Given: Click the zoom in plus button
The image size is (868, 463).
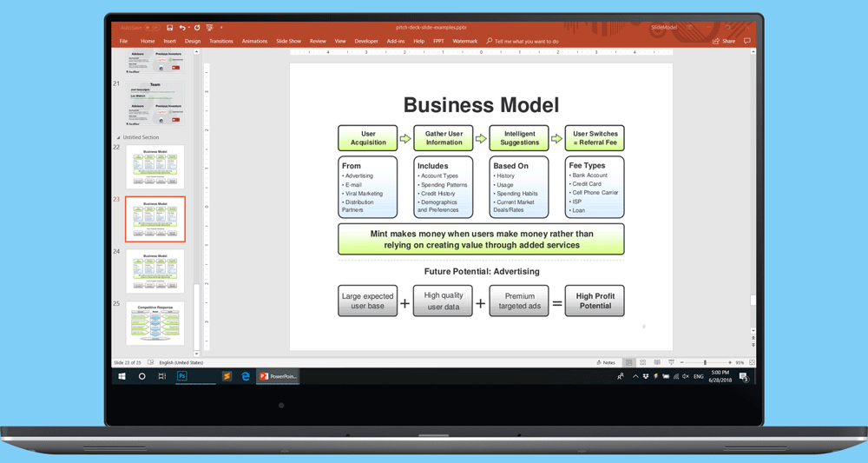Looking at the screenshot, I should pos(730,363).
